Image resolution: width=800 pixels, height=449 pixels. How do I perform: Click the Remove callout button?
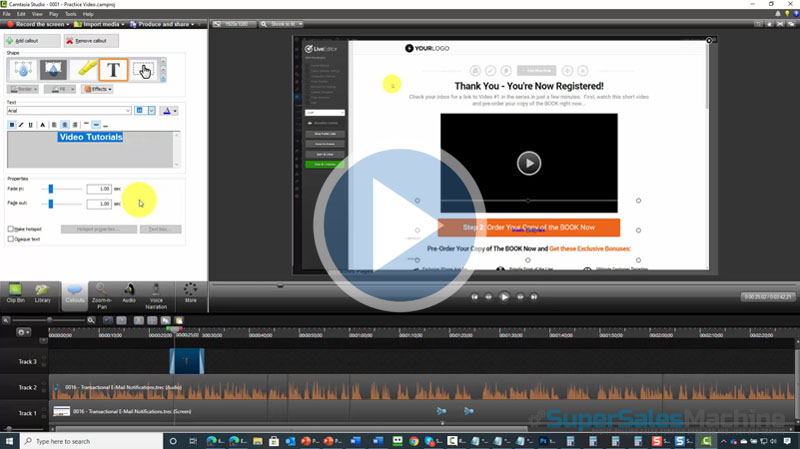(x=91, y=41)
